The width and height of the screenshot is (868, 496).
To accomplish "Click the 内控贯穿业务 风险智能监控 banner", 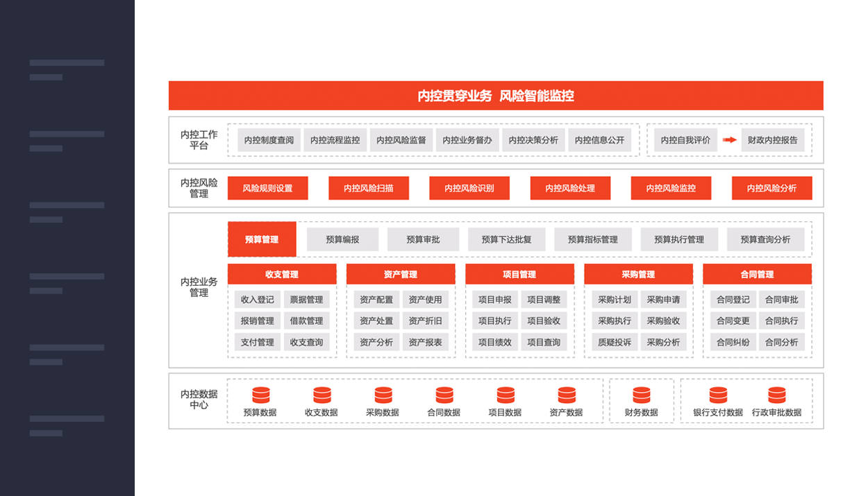I will click(x=496, y=96).
